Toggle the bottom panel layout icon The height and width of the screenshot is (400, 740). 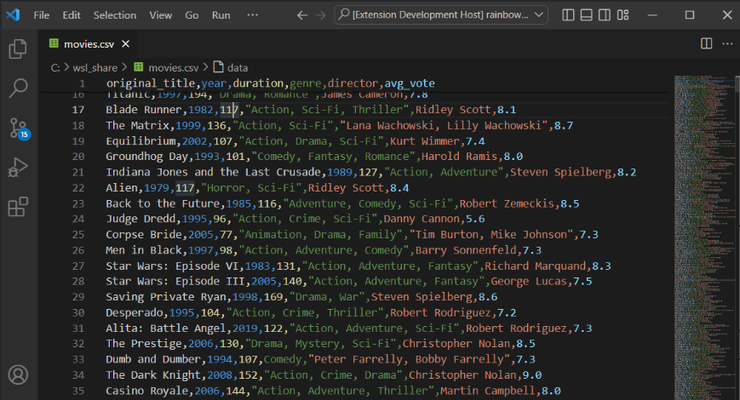pyautogui.click(x=586, y=15)
